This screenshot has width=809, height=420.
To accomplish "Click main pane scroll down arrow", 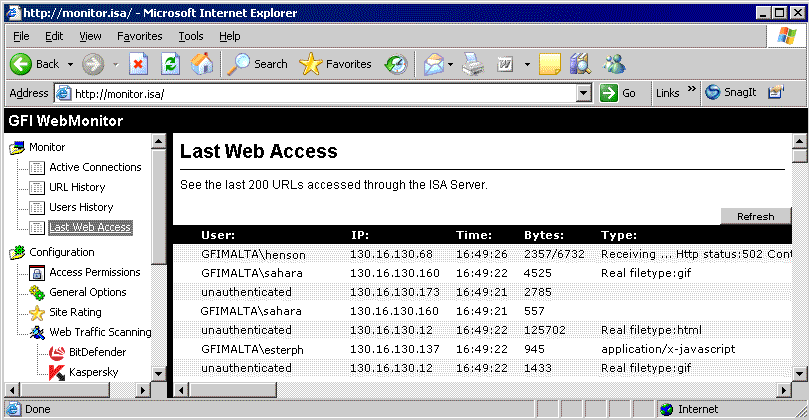I will click(x=799, y=373).
